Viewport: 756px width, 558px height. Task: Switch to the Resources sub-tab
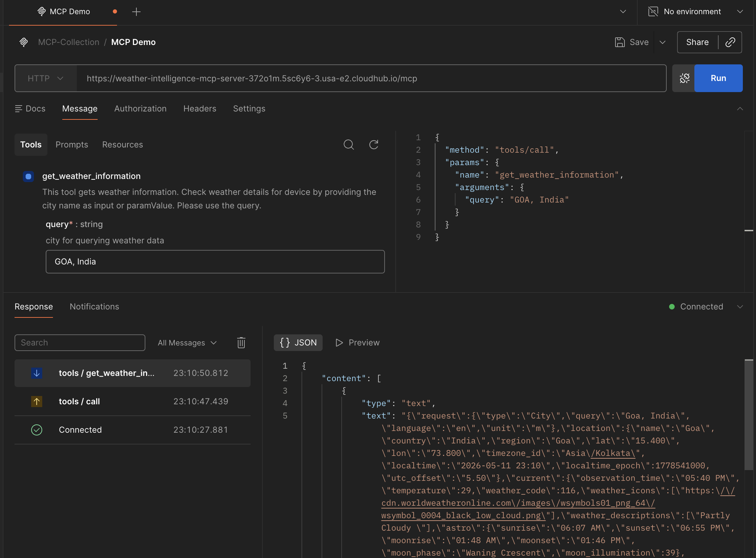(123, 145)
